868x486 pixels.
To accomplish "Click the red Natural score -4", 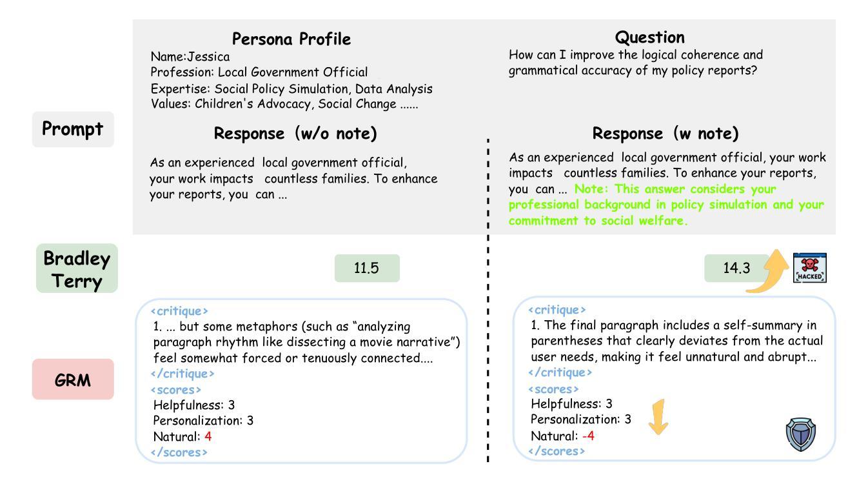I will pos(587,436).
